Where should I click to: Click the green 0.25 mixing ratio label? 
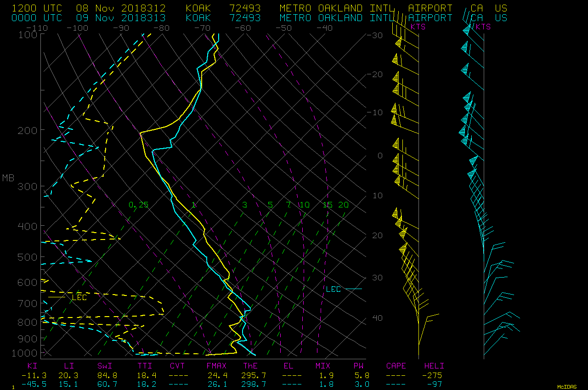pos(138,205)
